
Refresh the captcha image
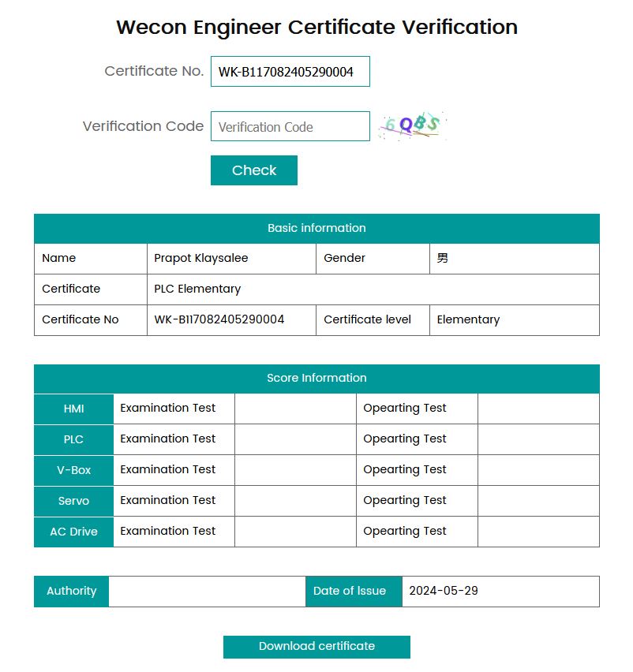[x=412, y=126]
